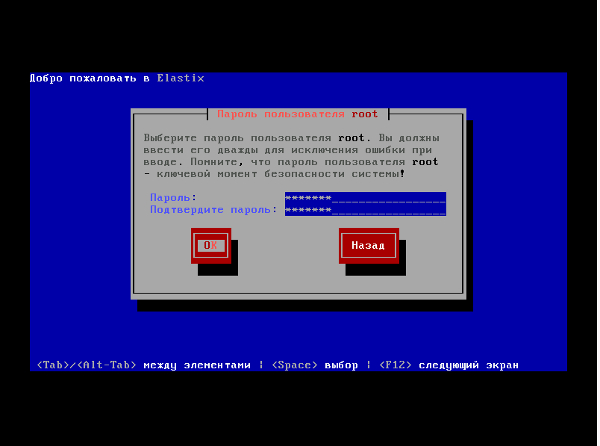Click the Назад button
This screenshot has width=600, height=446.
368,246
